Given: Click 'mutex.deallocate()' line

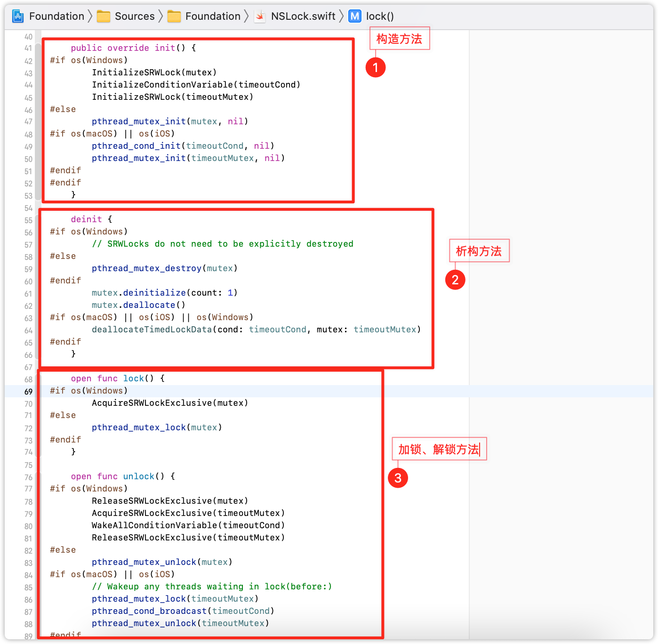Looking at the screenshot, I should pyautogui.click(x=138, y=305).
